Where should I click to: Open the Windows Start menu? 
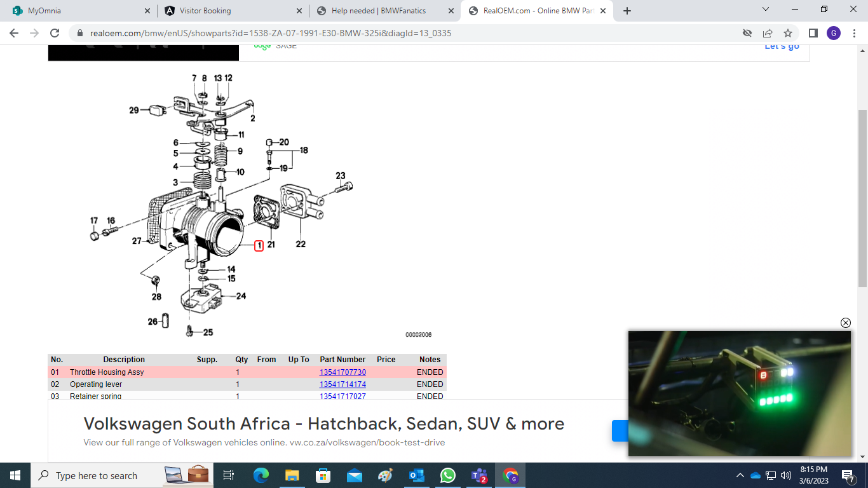pos(15,475)
